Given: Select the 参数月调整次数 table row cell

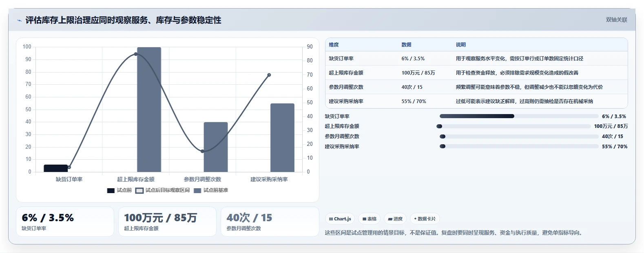Looking at the screenshot, I should click(346, 87).
